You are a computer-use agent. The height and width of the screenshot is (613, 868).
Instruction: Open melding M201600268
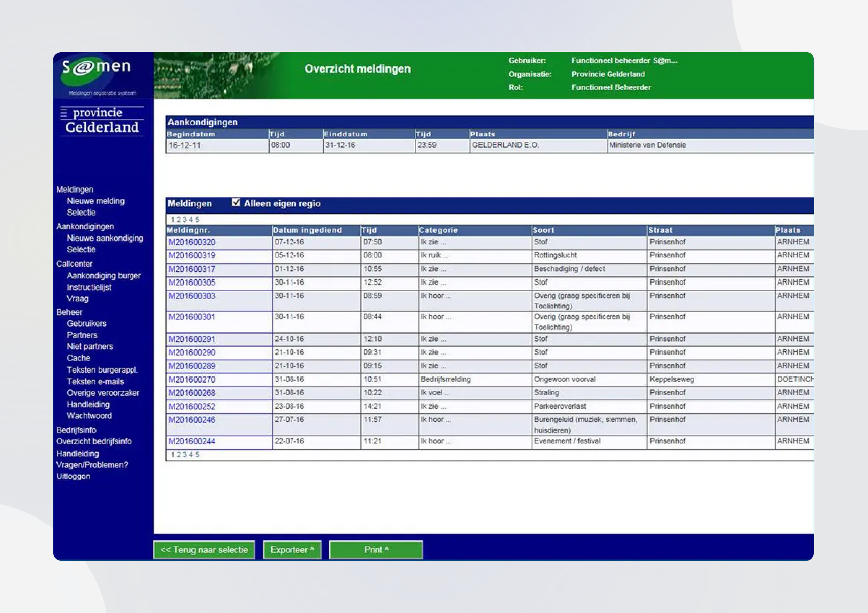(192, 393)
